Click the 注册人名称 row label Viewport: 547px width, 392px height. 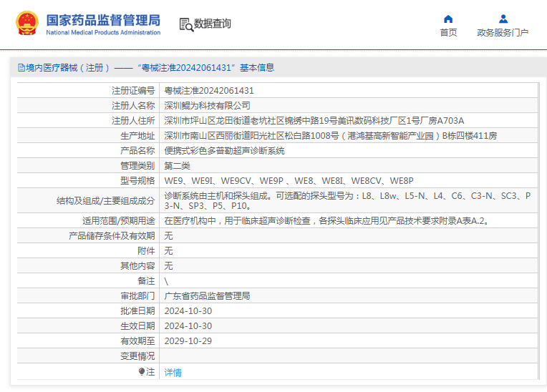tap(133, 106)
